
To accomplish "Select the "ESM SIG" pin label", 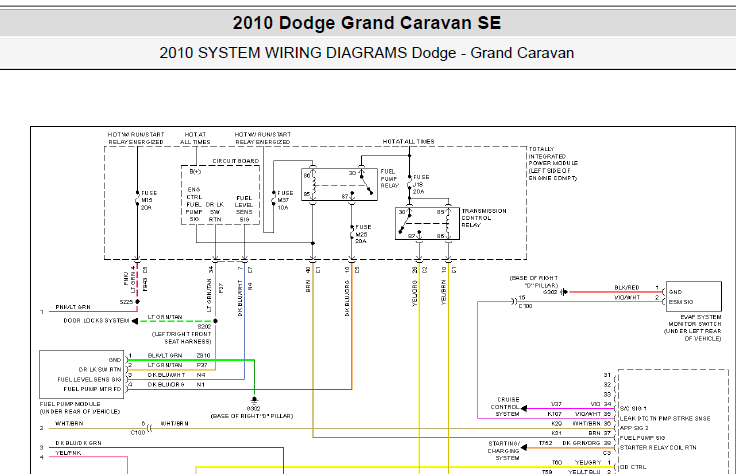I will tap(681, 302).
